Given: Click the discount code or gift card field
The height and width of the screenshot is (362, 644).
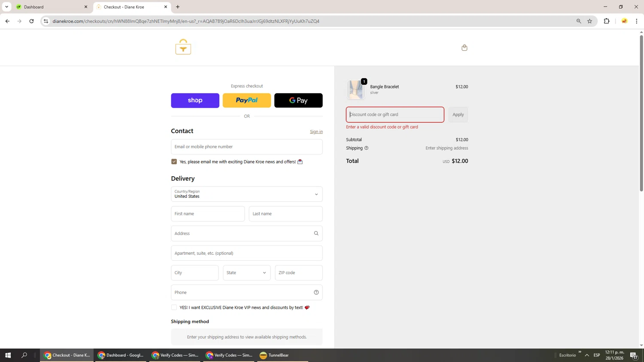Looking at the screenshot, I should click(395, 115).
